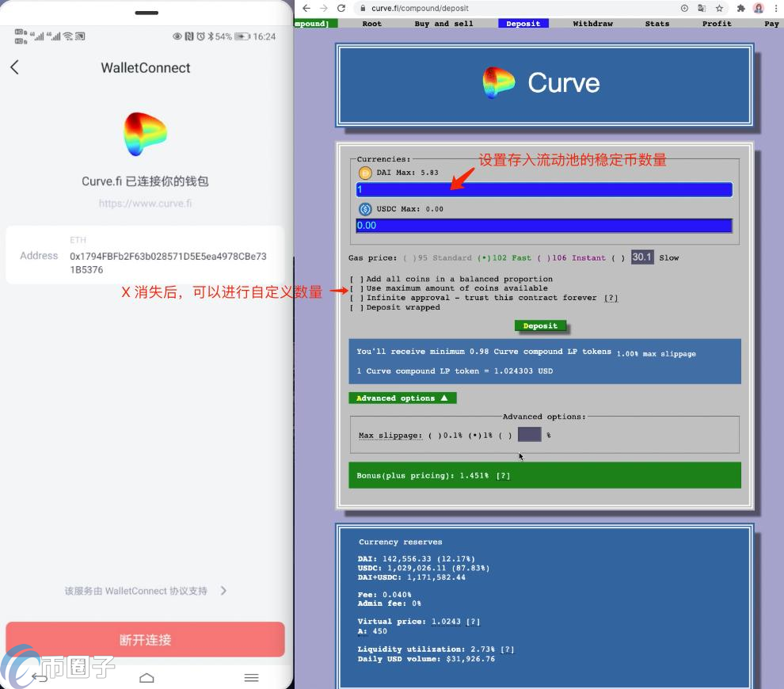Tap the chevron beside WalletConnect 协议支持

223,591
